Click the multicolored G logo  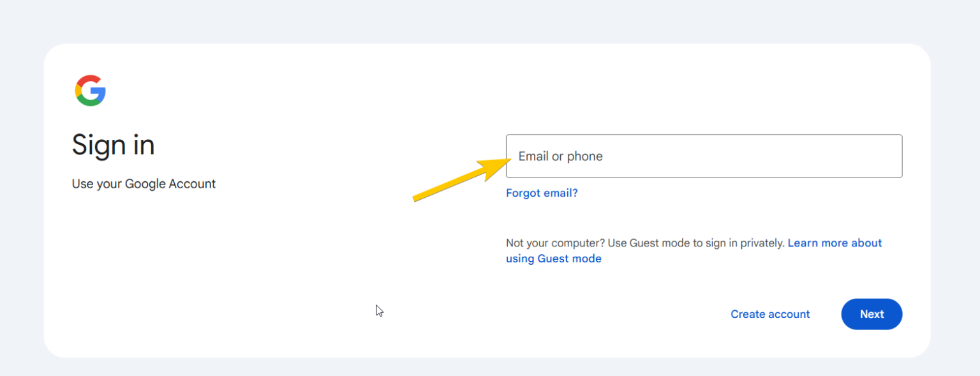coord(90,89)
